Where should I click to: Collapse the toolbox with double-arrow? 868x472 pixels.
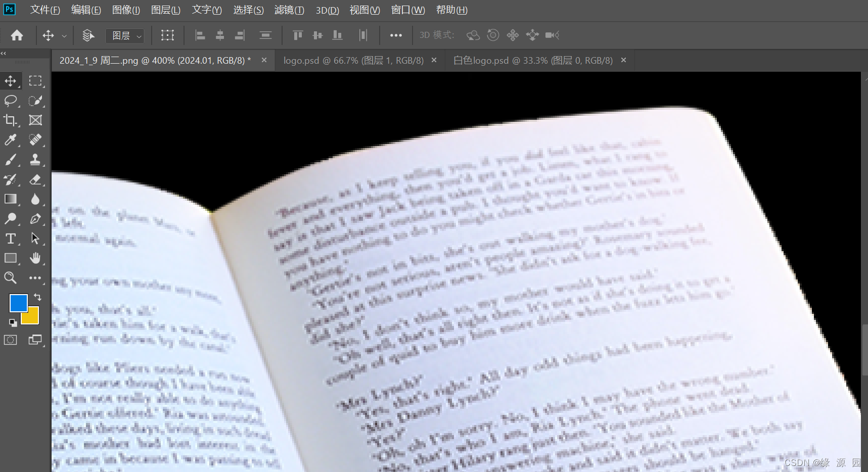click(x=4, y=53)
